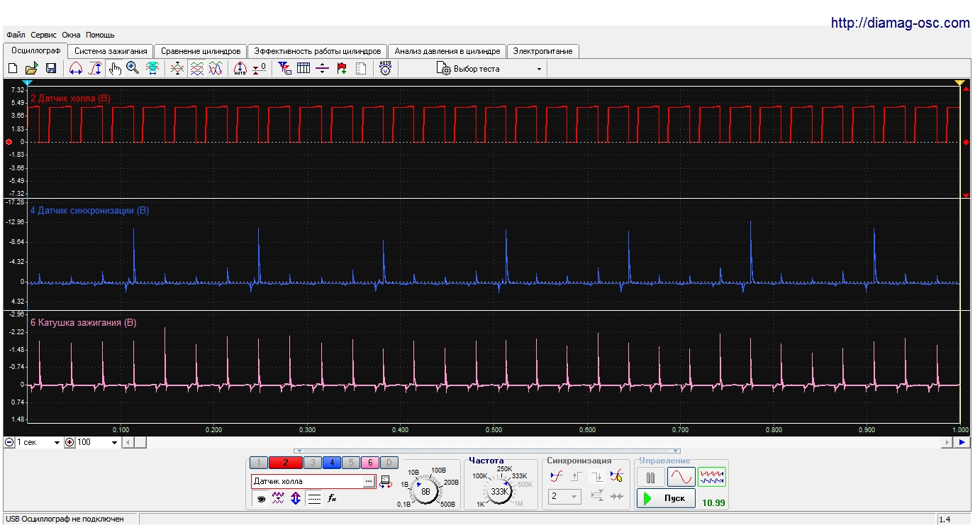Click the cyan fit-waveform icon

pos(152,69)
